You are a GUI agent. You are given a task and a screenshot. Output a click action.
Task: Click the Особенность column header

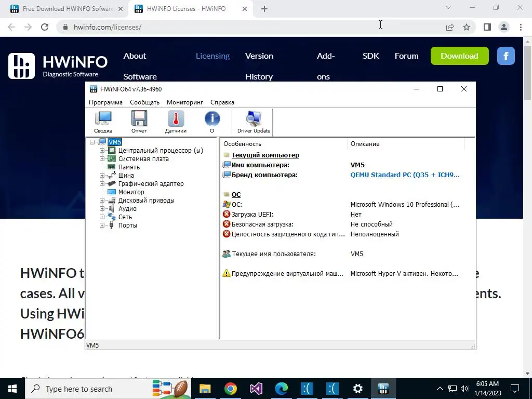tap(284, 144)
